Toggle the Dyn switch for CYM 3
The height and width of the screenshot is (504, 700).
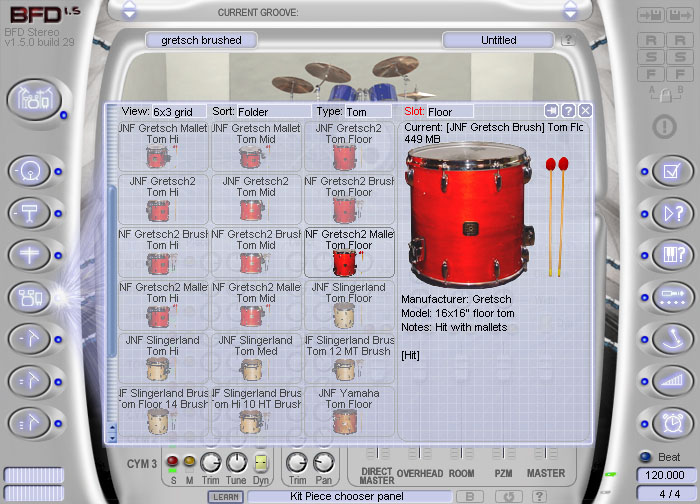261,463
